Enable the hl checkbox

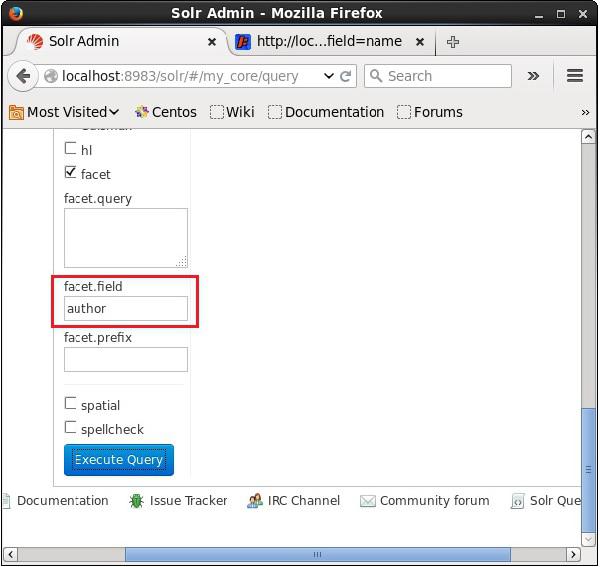(71, 148)
